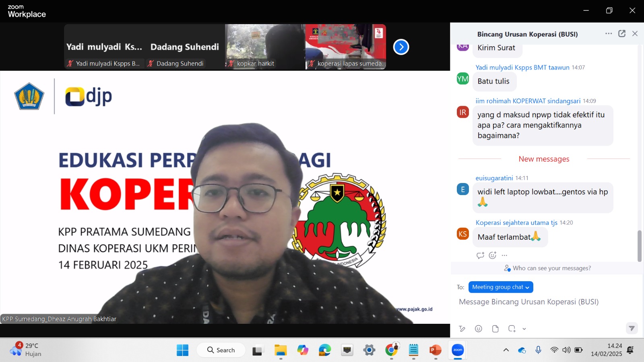Click the message input field
The image size is (644, 362).
[x=543, y=302]
